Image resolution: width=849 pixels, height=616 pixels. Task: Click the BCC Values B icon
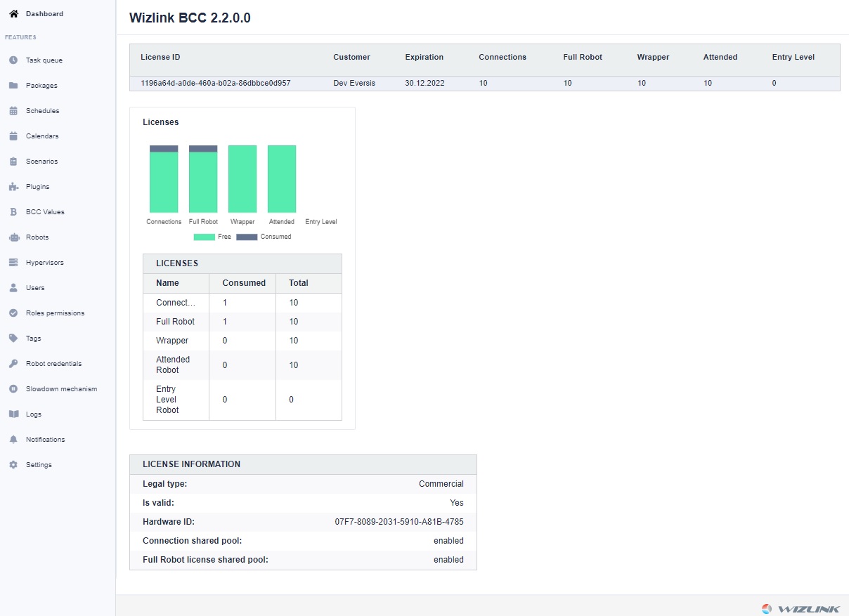tap(13, 212)
